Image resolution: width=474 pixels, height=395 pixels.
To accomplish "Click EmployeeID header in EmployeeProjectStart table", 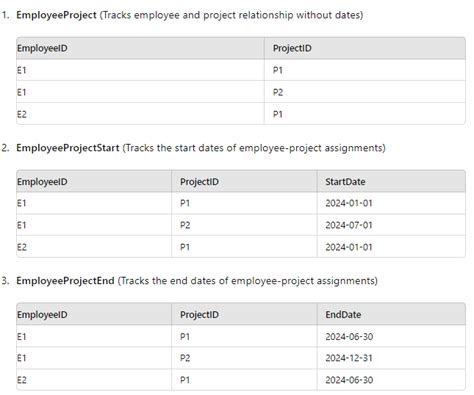I will click(42, 182).
